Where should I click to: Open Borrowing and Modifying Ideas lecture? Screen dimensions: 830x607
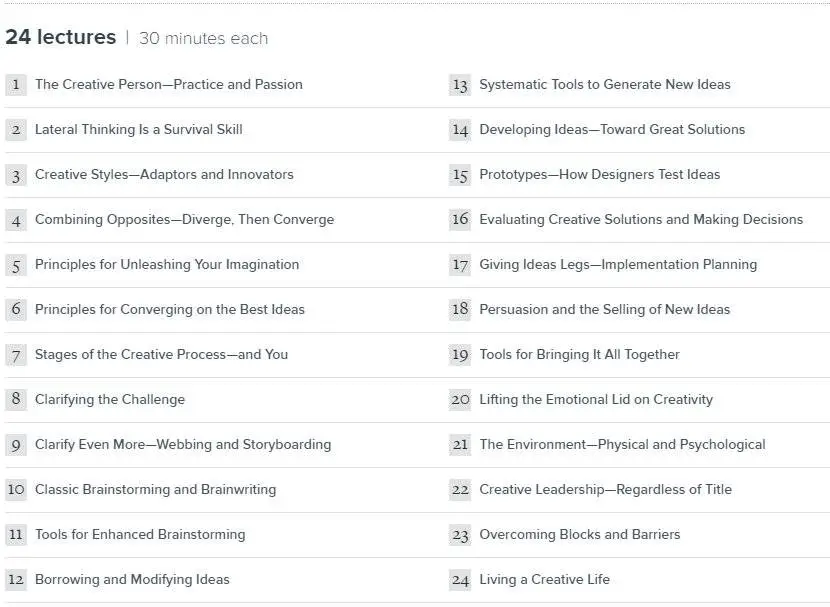pyautogui.click(x=132, y=579)
